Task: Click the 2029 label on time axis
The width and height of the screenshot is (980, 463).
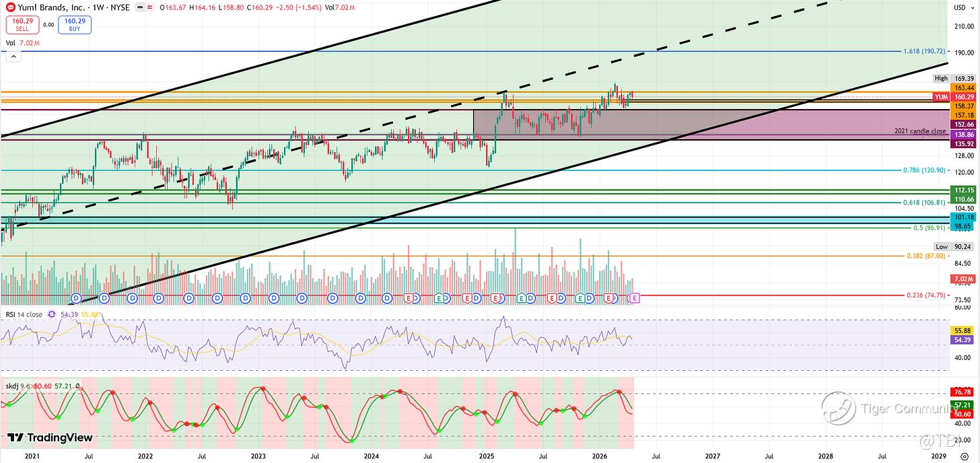Action: point(938,456)
